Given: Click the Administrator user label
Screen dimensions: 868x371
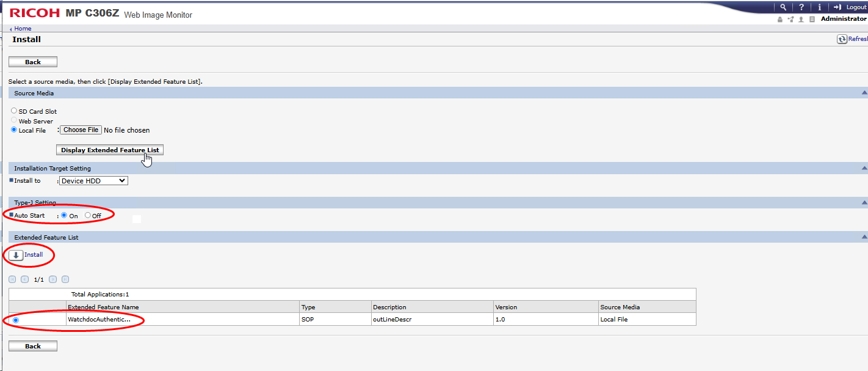Looking at the screenshot, I should click(x=844, y=19).
